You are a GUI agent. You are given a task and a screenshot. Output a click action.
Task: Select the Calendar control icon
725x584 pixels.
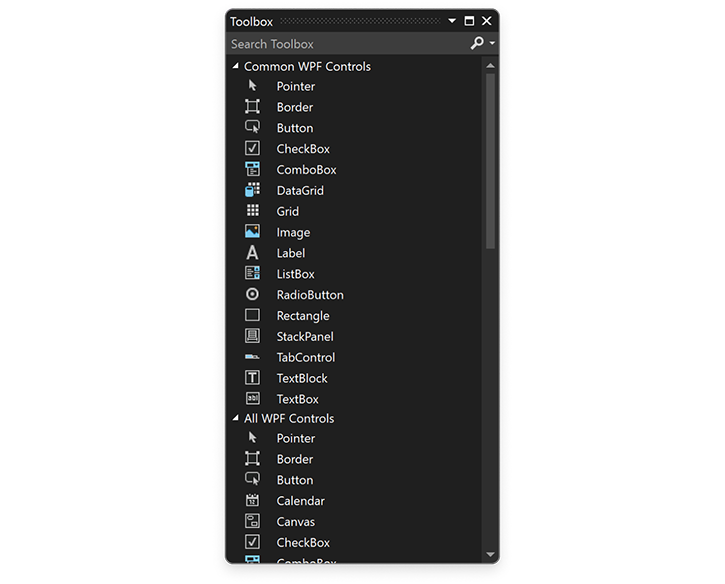coord(252,500)
